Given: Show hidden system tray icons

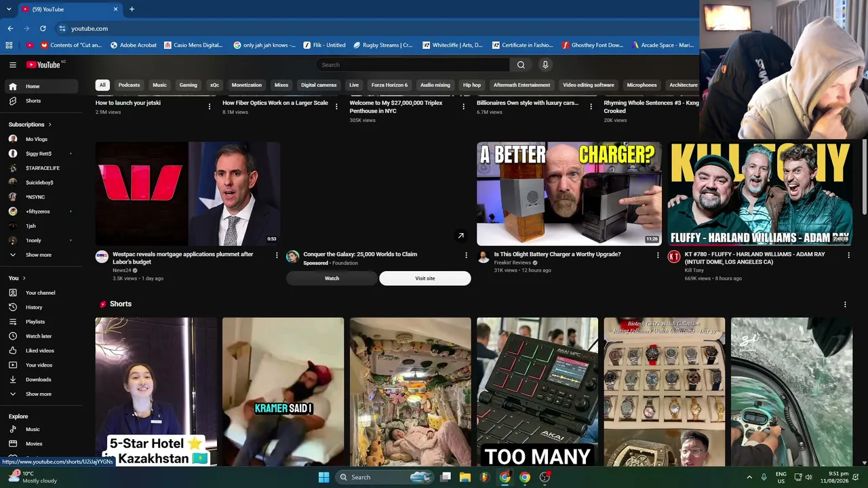Looking at the screenshot, I should pyautogui.click(x=749, y=477).
